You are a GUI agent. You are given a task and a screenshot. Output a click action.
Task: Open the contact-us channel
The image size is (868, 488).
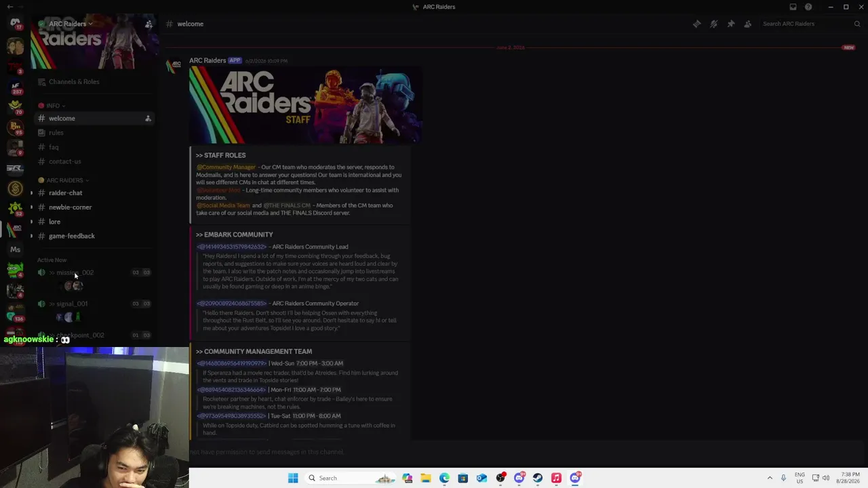click(94, 161)
